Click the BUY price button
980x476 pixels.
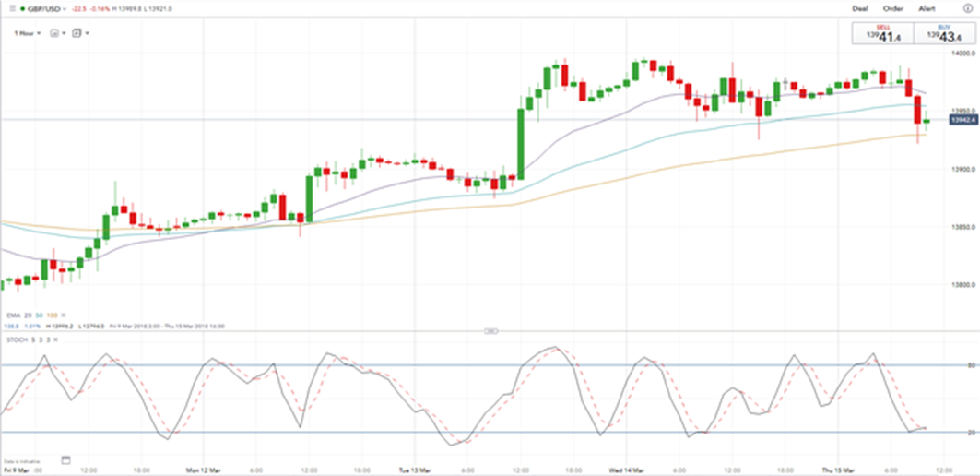[x=944, y=34]
